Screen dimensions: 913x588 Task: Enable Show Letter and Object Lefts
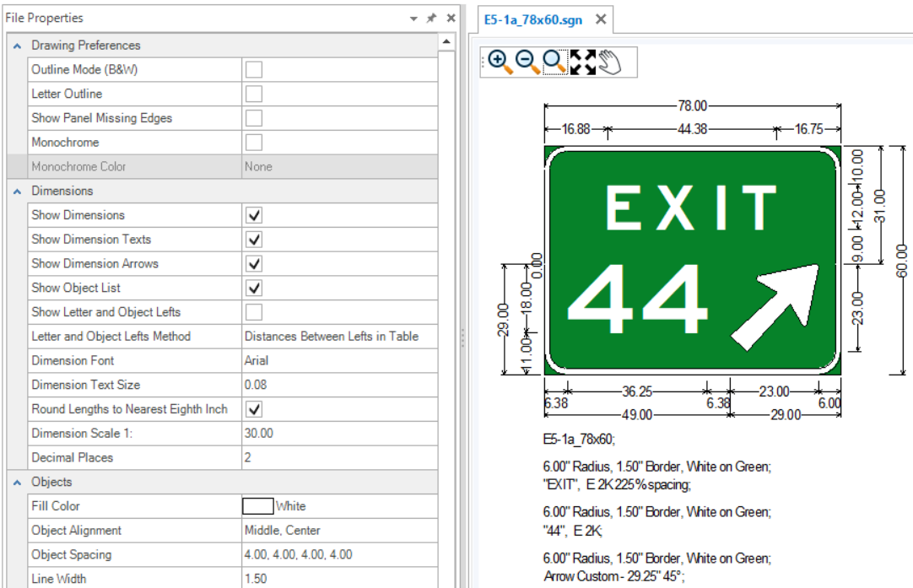coord(253,312)
